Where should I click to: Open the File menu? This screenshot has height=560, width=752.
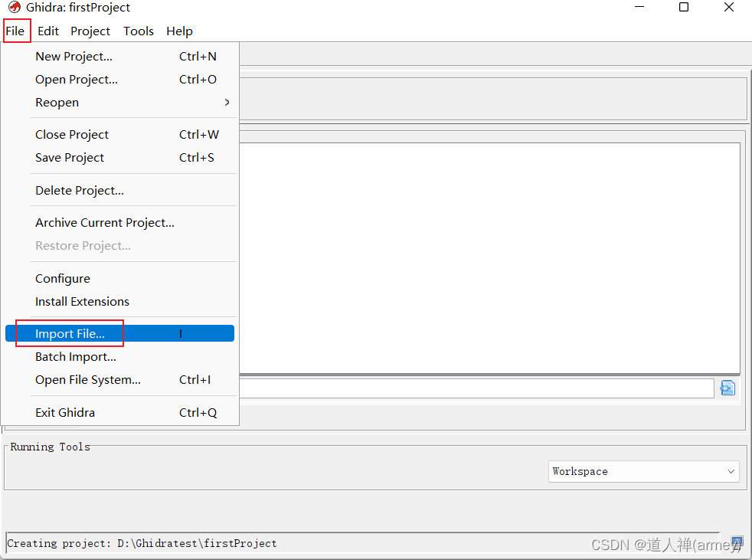pyautogui.click(x=15, y=31)
